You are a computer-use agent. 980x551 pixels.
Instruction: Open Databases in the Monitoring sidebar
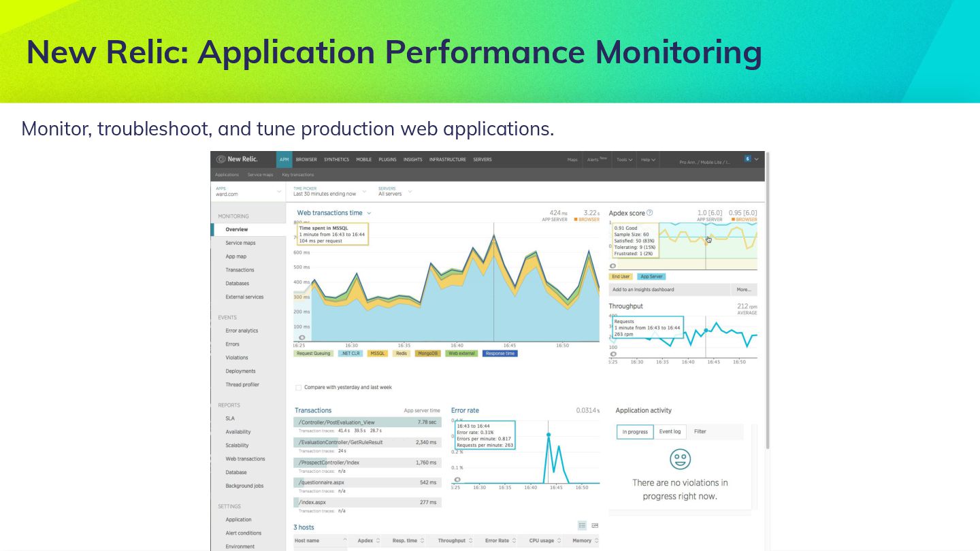tap(238, 284)
